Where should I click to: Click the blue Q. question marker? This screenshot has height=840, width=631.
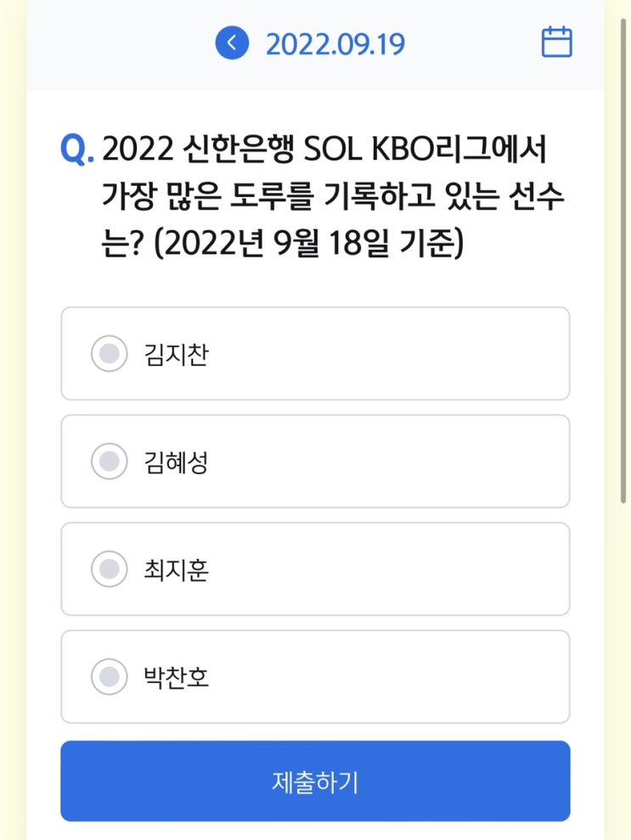[x=76, y=150]
